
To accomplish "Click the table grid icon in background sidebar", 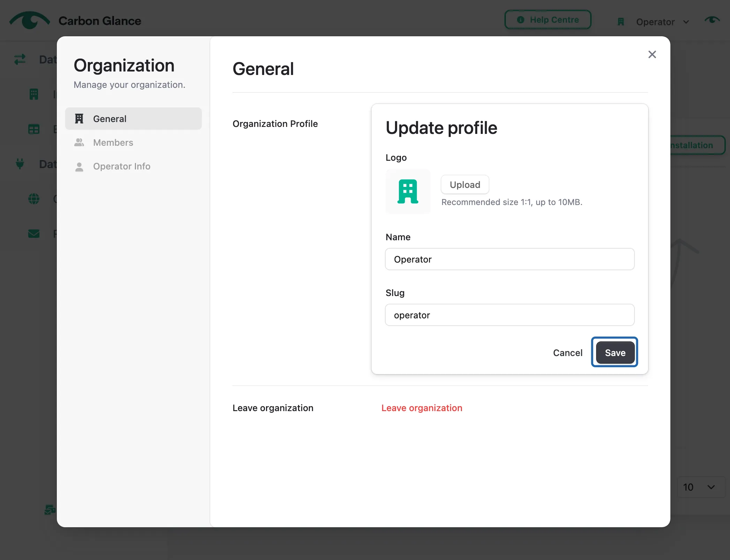I will pos(34,129).
